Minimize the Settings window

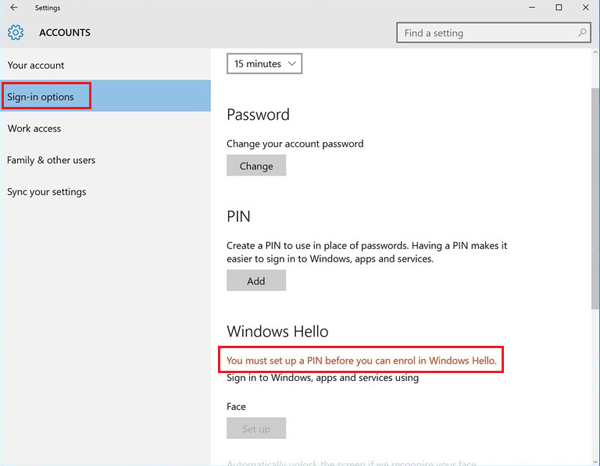click(532, 7)
